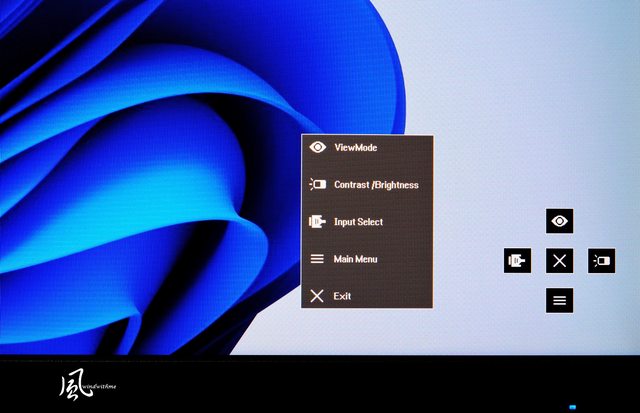Open the Main Menu text entry
The image size is (640, 413).
(x=355, y=259)
